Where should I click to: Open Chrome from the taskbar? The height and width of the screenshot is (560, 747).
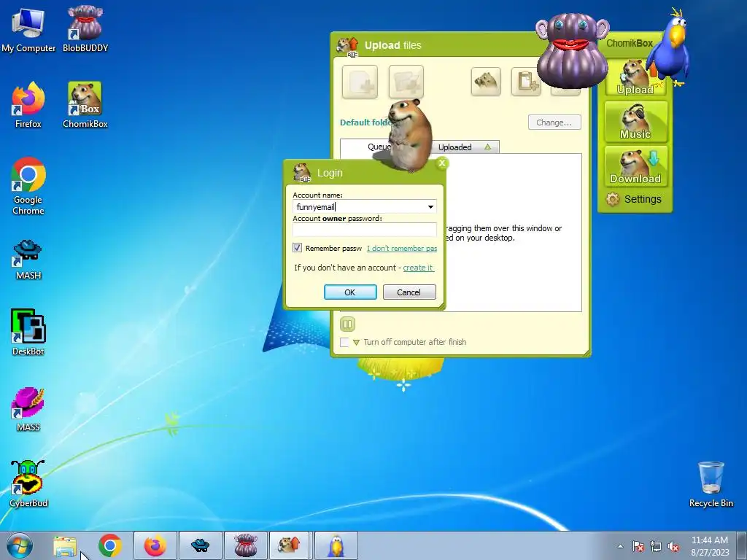(110, 545)
